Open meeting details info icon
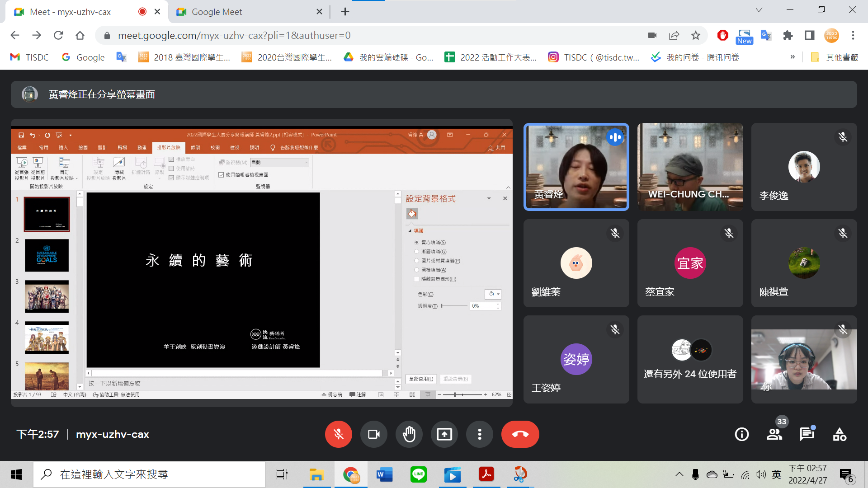The image size is (868, 488). pos(741,434)
